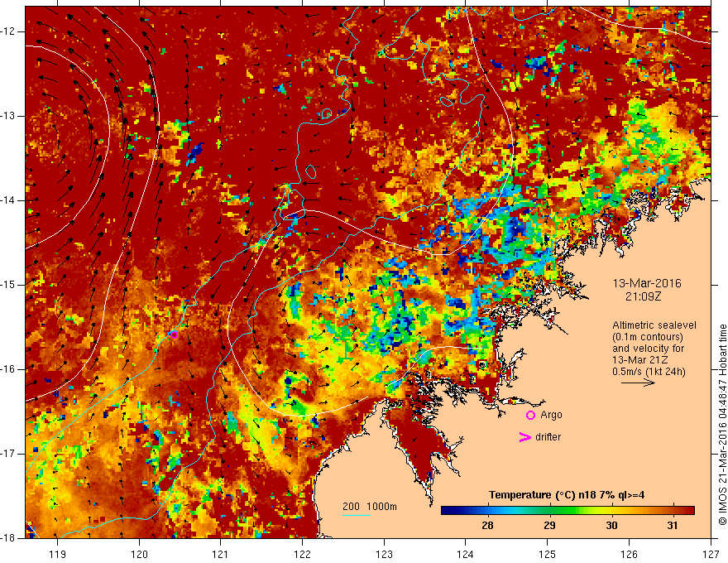Viewport: 728px width, 563px height.
Task: Click the longitude axis label 119
Action: [58, 554]
